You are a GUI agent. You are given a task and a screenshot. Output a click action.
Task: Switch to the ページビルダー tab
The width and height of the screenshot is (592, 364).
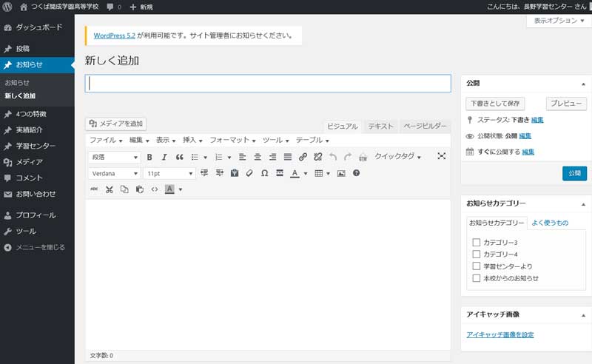coord(425,126)
